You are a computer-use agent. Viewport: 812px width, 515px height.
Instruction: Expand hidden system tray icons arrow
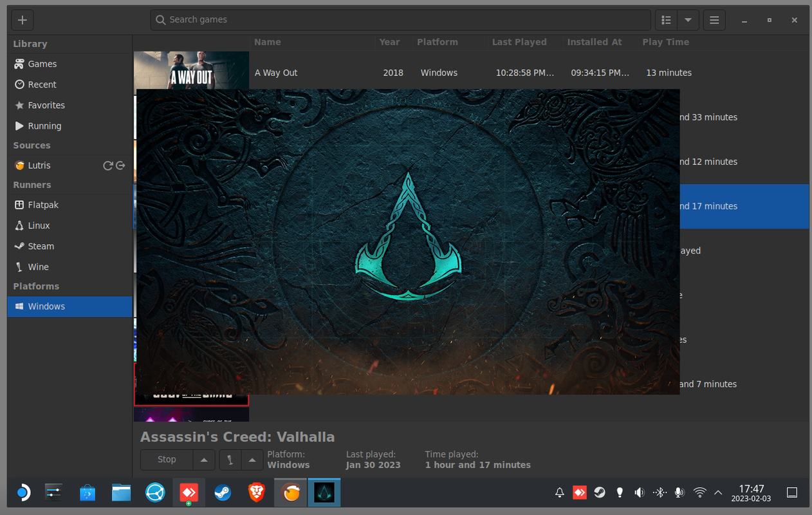pos(718,493)
